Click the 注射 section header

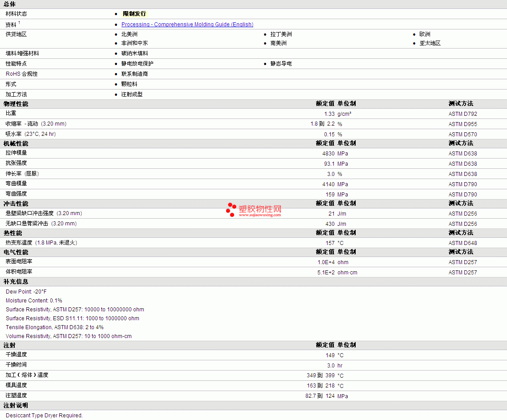click(9, 345)
